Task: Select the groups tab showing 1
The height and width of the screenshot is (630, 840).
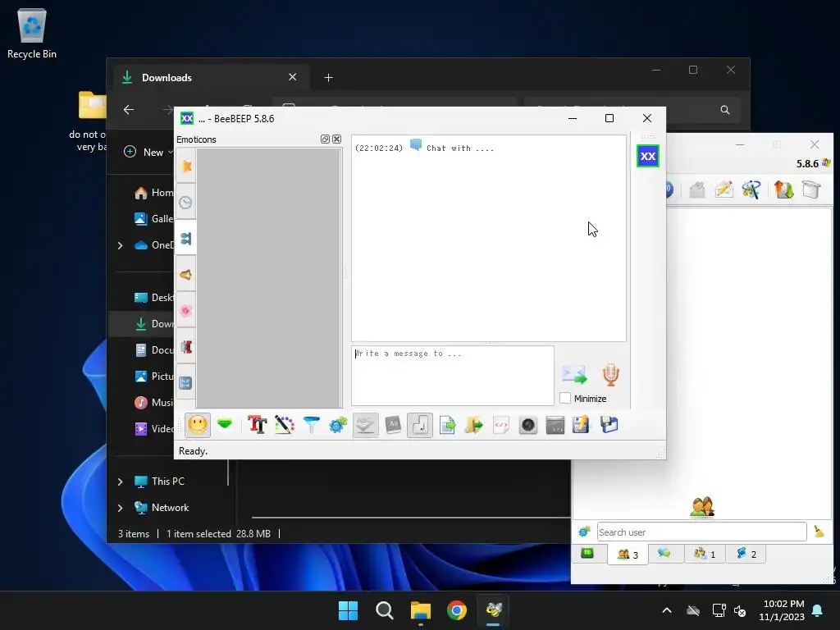Action: [x=705, y=554]
